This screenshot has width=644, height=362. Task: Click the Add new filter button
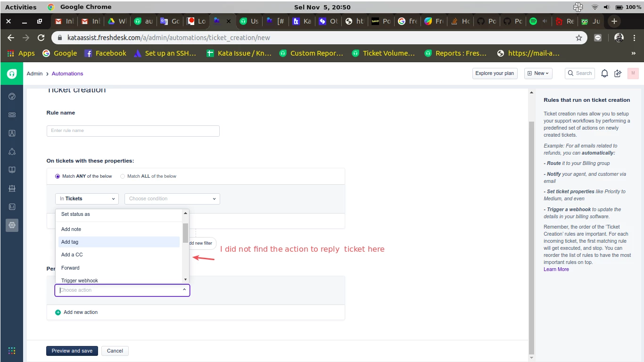tap(203, 243)
